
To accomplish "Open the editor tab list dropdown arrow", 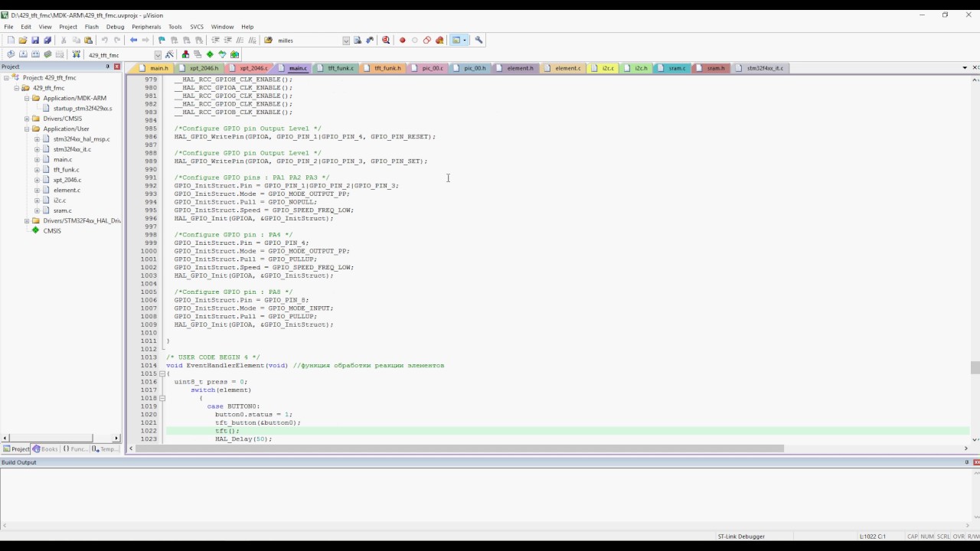I will pyautogui.click(x=964, y=68).
